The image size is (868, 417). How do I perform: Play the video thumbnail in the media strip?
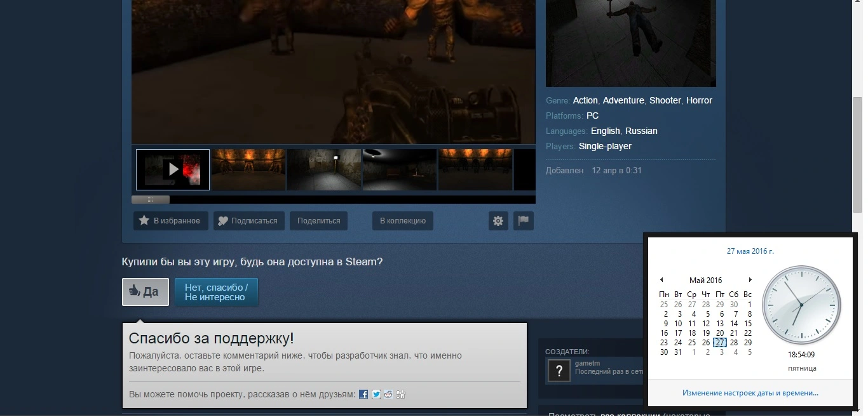[x=173, y=169]
